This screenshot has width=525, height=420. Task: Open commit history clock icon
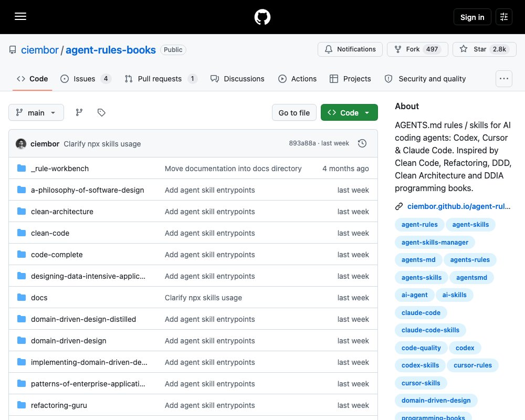[362, 143]
